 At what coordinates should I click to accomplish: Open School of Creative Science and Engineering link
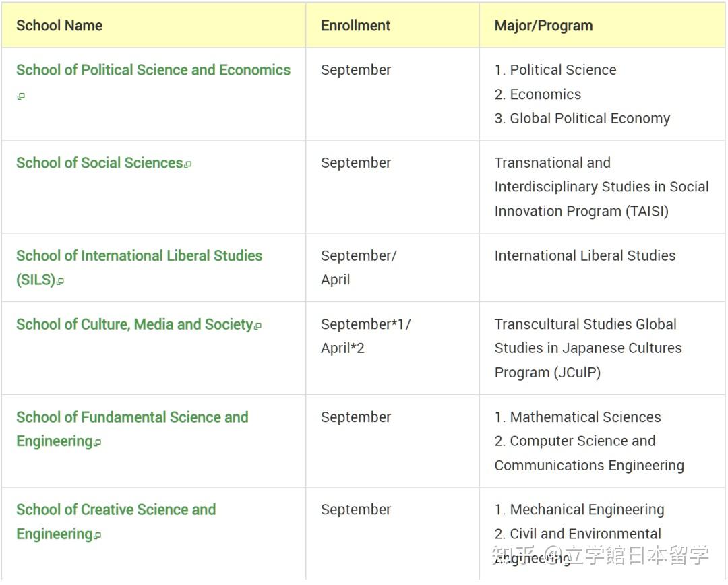pyautogui.click(x=116, y=522)
